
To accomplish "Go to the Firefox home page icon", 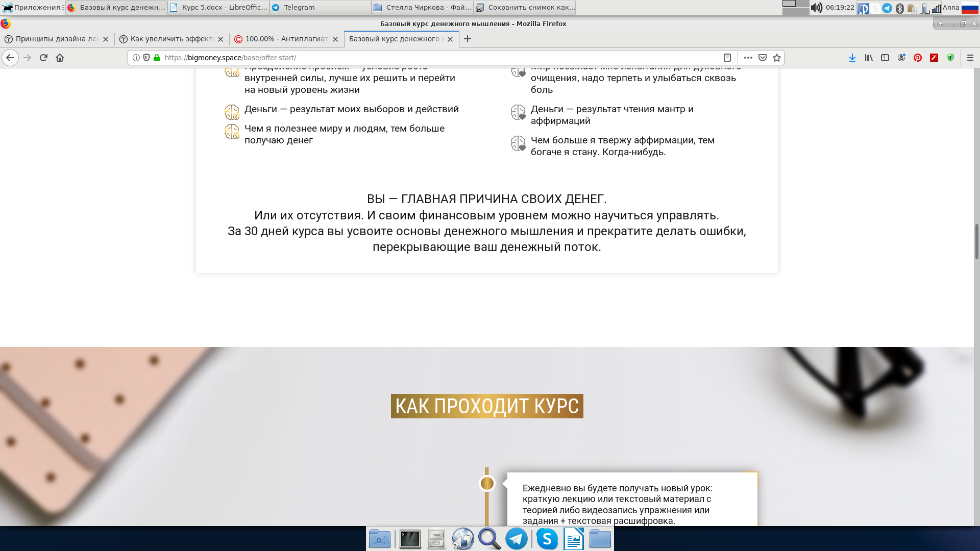I will click(60, 58).
